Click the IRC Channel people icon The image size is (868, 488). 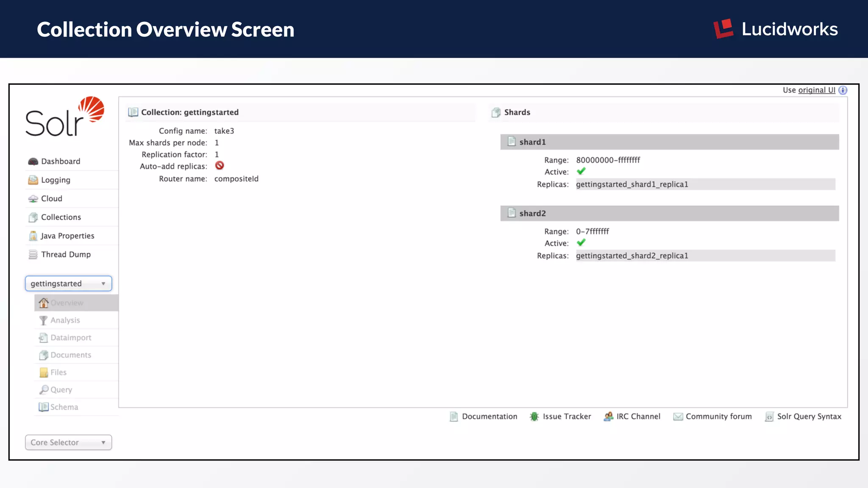coord(608,417)
